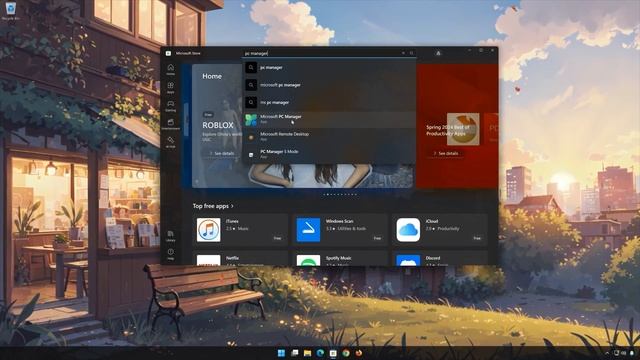Expand Top free apps list
Image resolution: width=640 pixels, height=360 pixels.
[213, 206]
